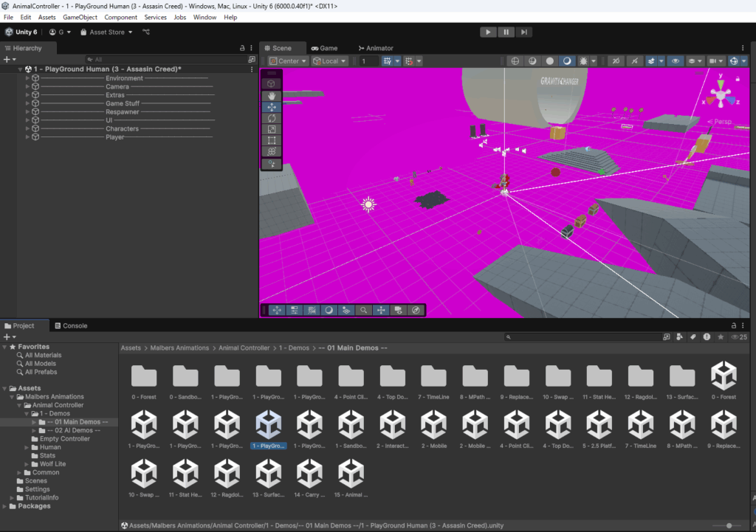The image size is (756, 532).
Task: Open the Asset Store
Action: 106,32
